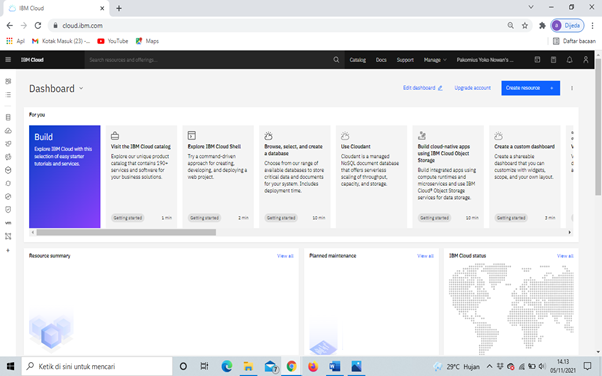Launch the IBM Cloud Shell header icon

pyautogui.click(x=537, y=60)
